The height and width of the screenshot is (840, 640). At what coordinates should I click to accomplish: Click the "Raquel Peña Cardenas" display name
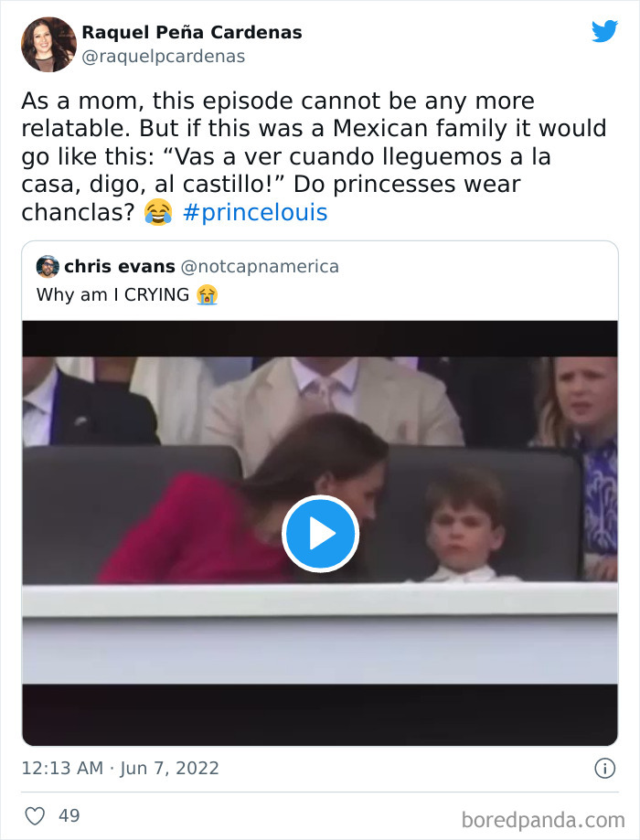192,33
